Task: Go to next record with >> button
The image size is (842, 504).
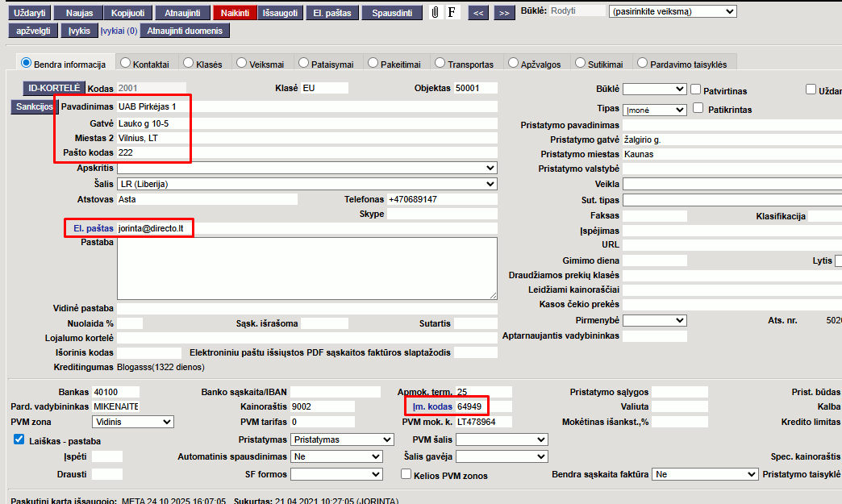Action: (504, 13)
